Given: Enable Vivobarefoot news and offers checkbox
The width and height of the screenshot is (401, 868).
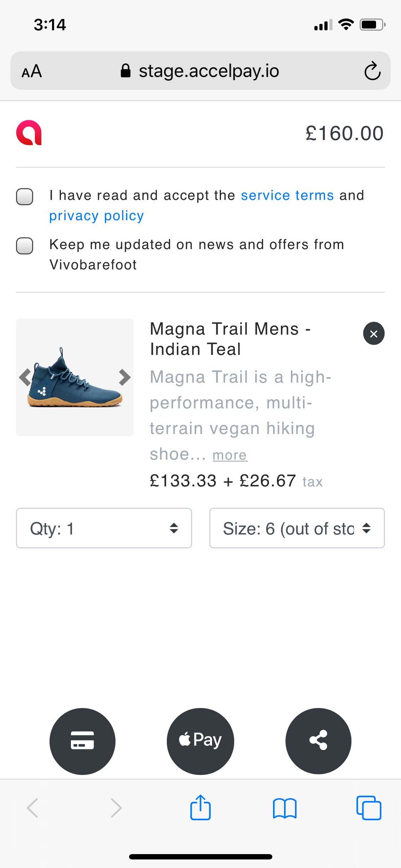Looking at the screenshot, I should point(25,246).
